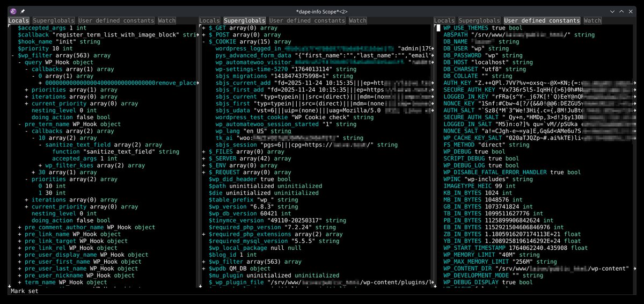Expand $wp_filter array(563) in middle pane

click(203, 262)
